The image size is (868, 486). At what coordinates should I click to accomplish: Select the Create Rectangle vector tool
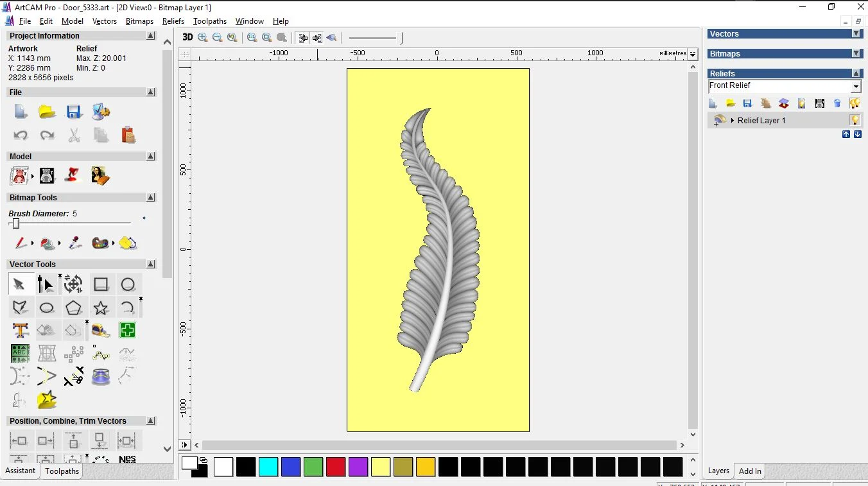click(101, 284)
